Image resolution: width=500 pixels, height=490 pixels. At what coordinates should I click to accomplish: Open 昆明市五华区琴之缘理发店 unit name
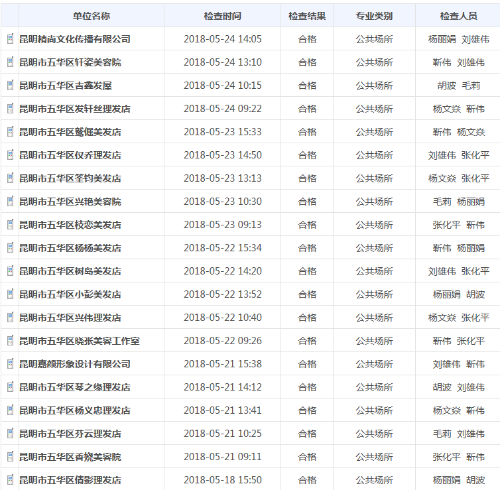75,387
